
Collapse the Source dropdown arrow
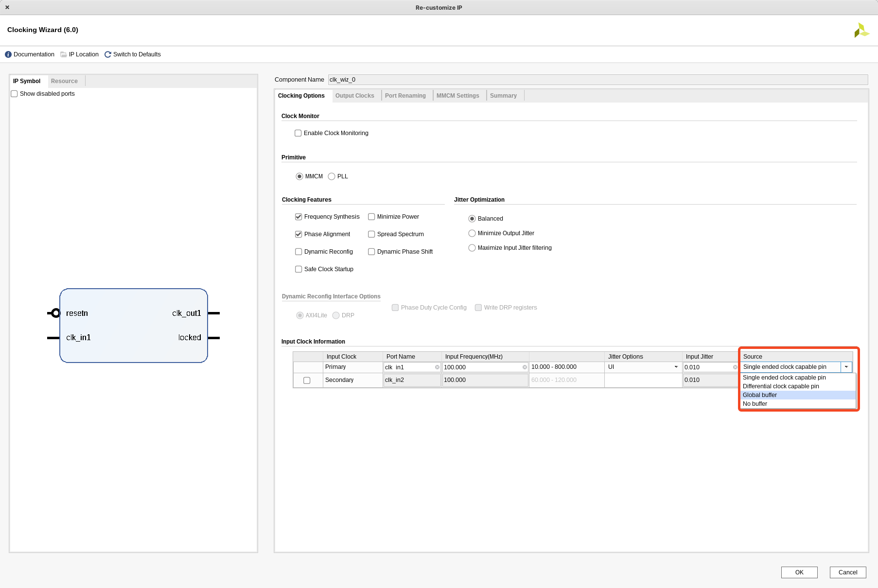(x=846, y=367)
